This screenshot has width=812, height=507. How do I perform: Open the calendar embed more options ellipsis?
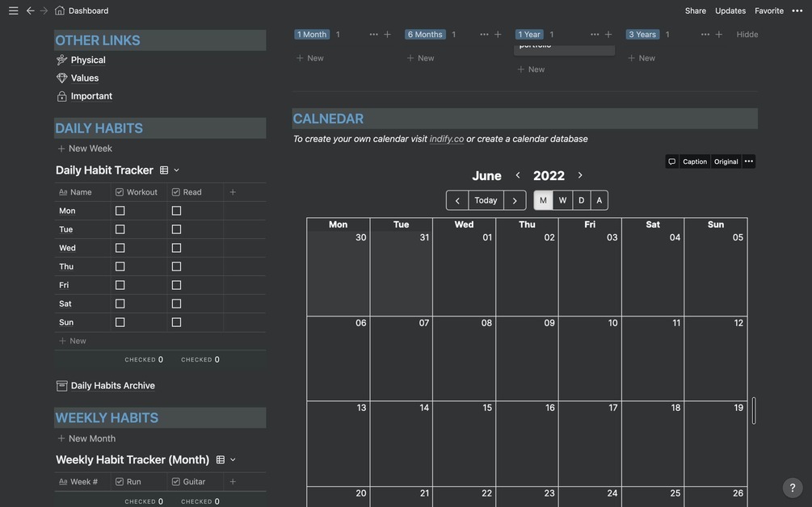click(x=749, y=161)
